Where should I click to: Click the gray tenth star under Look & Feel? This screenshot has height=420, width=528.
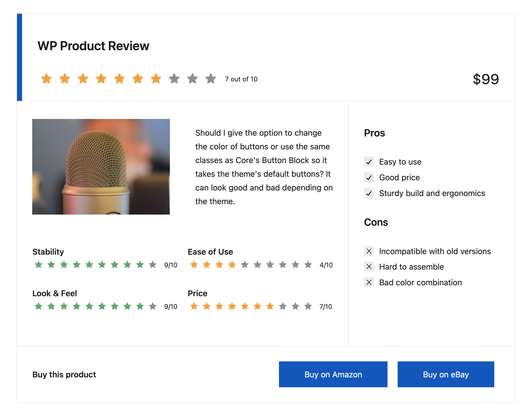point(153,306)
